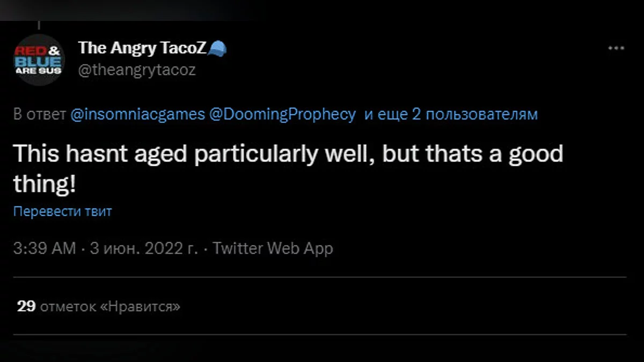Expand "и еще 2 пользователям" recipients
The image size is (644, 362).
[451, 114]
